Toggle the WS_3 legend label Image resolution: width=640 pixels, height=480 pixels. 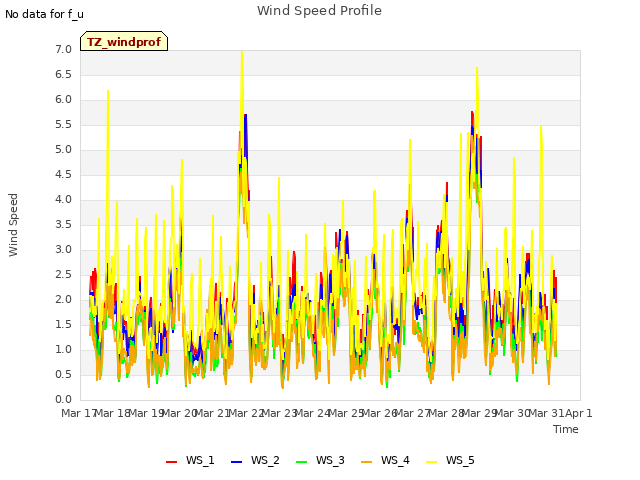330,460
